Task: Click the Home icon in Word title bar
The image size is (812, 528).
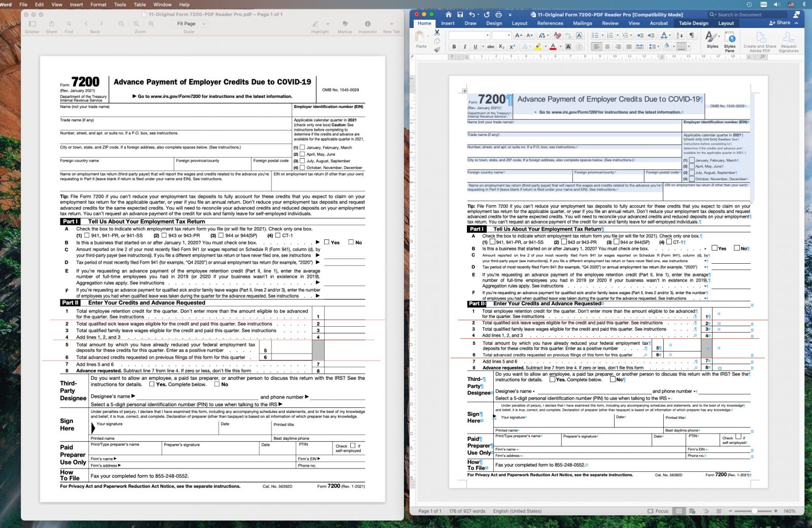Action: (448, 15)
